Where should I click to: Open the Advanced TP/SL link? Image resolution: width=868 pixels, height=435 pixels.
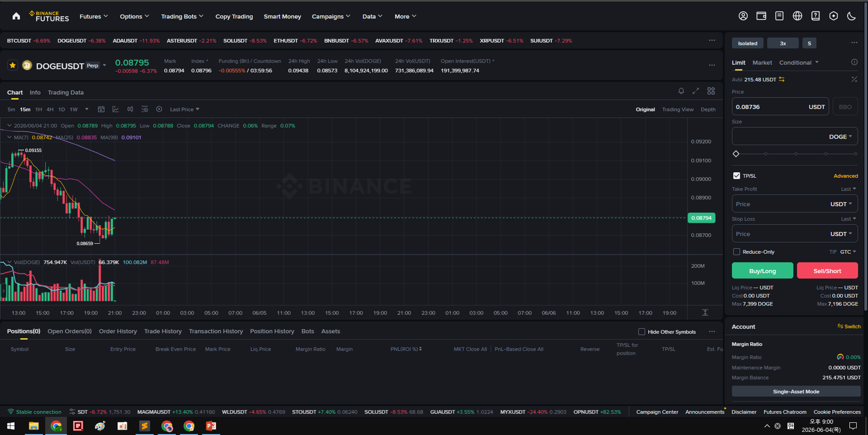[845, 176]
